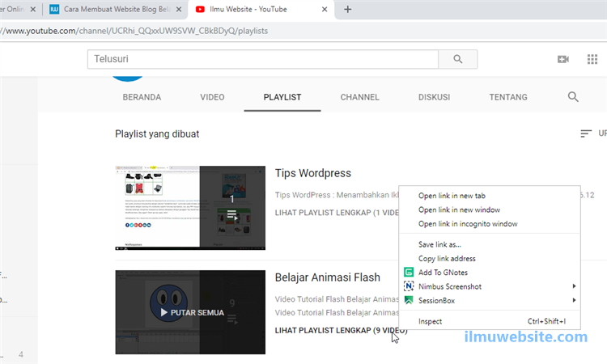Open Tips WordPress : Menambahkan video link

[337, 195]
